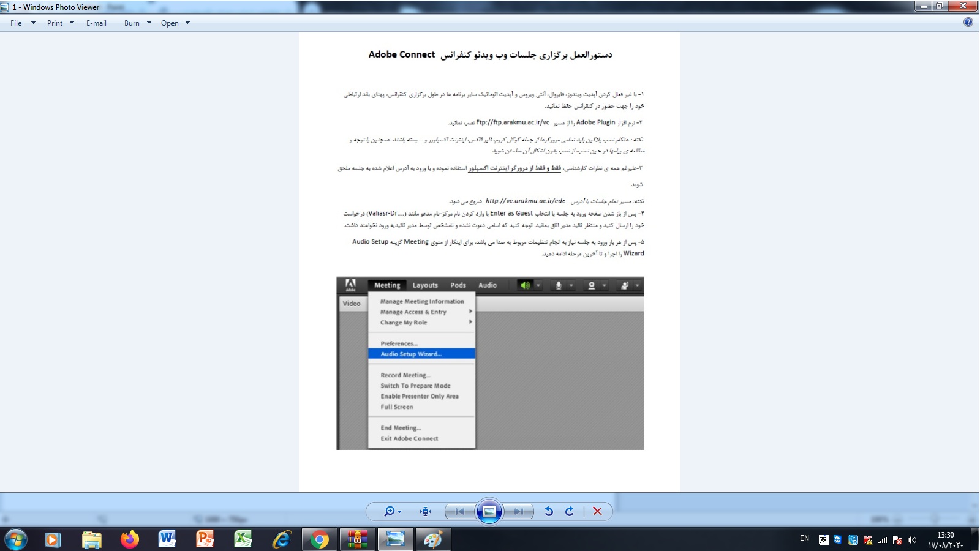Open PowerPoint from the taskbar
Image resolution: width=980 pixels, height=551 pixels.
pyautogui.click(x=205, y=539)
